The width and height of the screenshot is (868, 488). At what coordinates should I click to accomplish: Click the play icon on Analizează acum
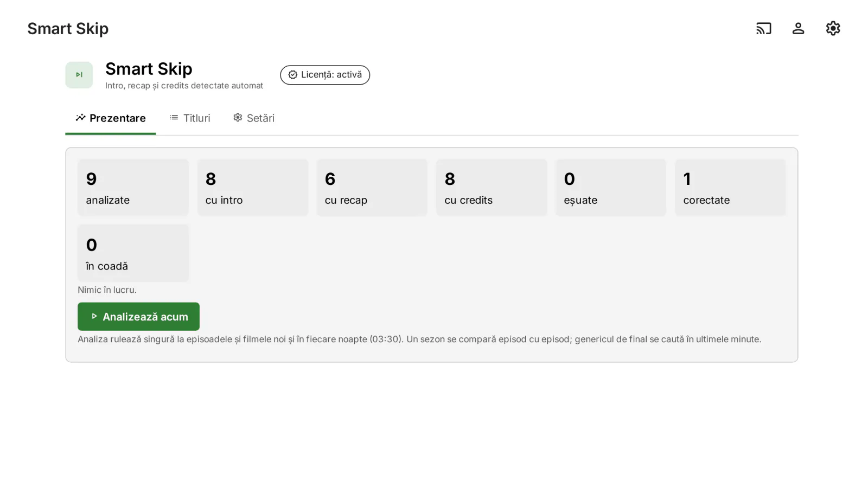point(94,316)
